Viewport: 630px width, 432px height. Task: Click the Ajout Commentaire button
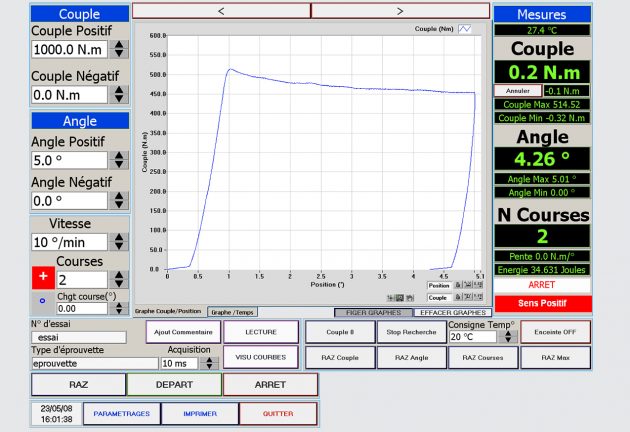tap(183, 332)
